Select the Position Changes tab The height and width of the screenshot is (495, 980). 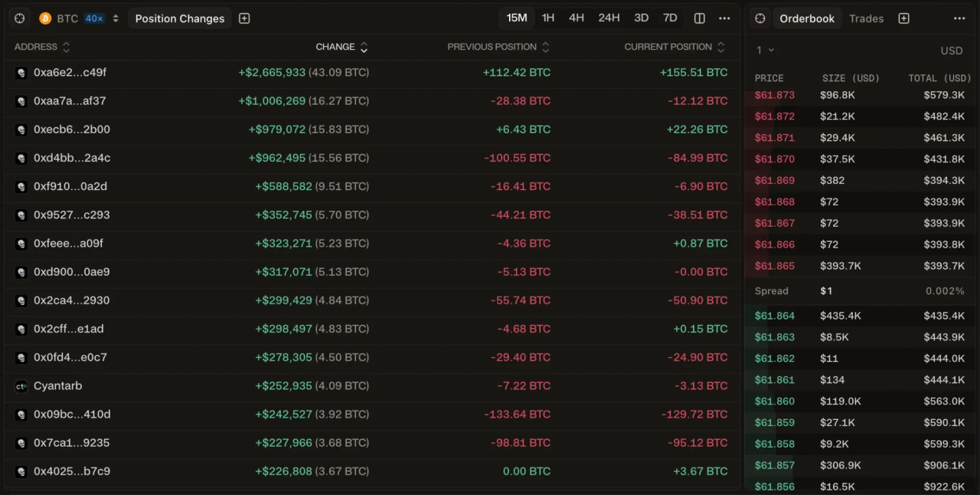pos(180,18)
